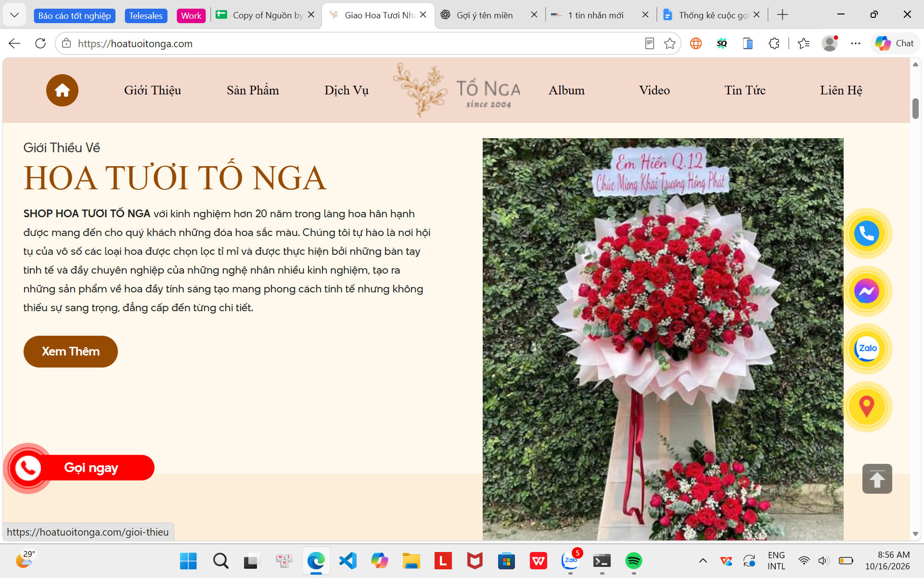Click the browser back arrow
This screenshot has height=578, width=924.
[14, 44]
